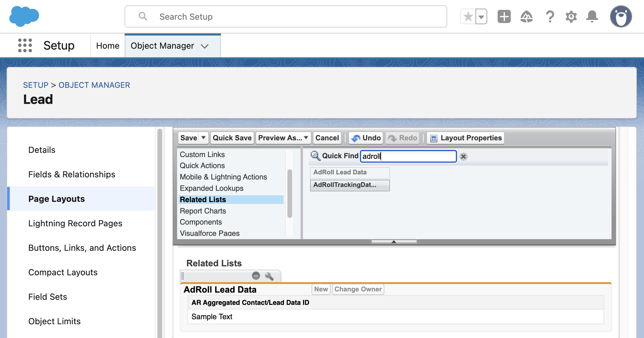Open Layout Properties
This screenshot has width=644, height=338.
(x=465, y=138)
